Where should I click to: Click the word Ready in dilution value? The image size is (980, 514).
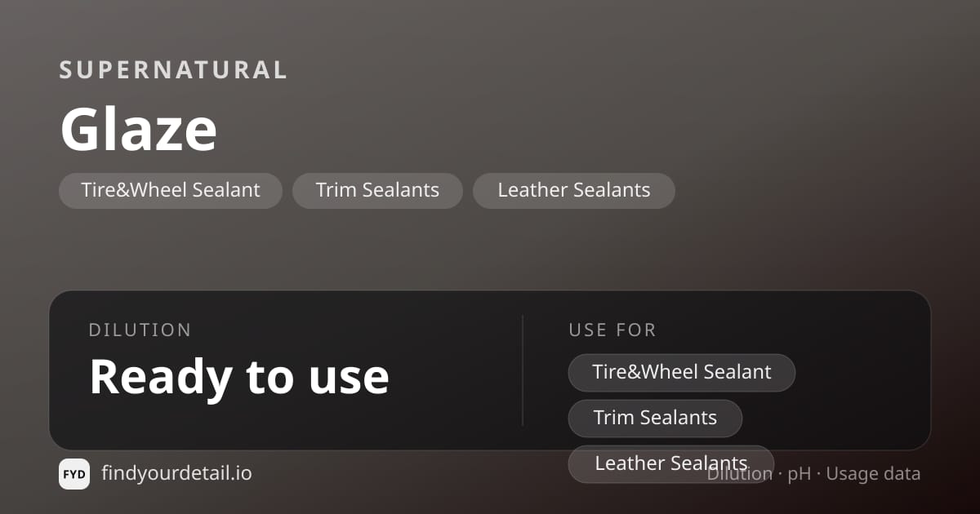(159, 378)
